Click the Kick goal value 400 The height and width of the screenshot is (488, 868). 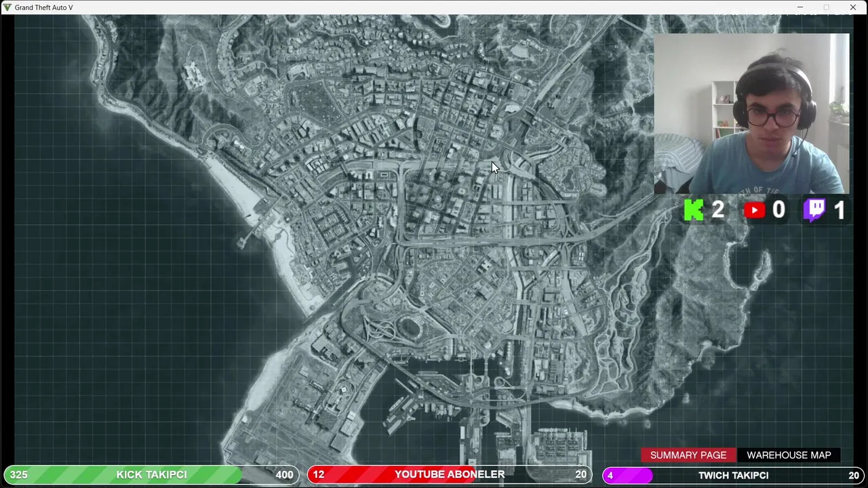[x=284, y=475]
